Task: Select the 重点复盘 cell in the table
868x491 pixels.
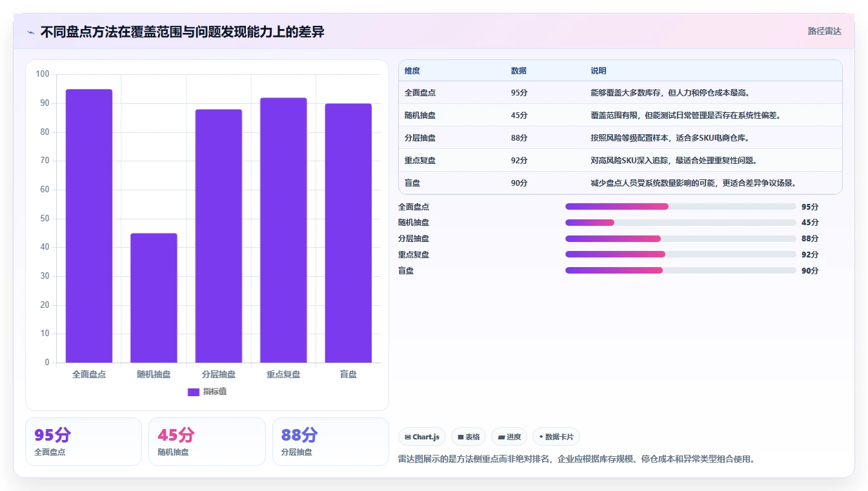Action: pos(420,161)
